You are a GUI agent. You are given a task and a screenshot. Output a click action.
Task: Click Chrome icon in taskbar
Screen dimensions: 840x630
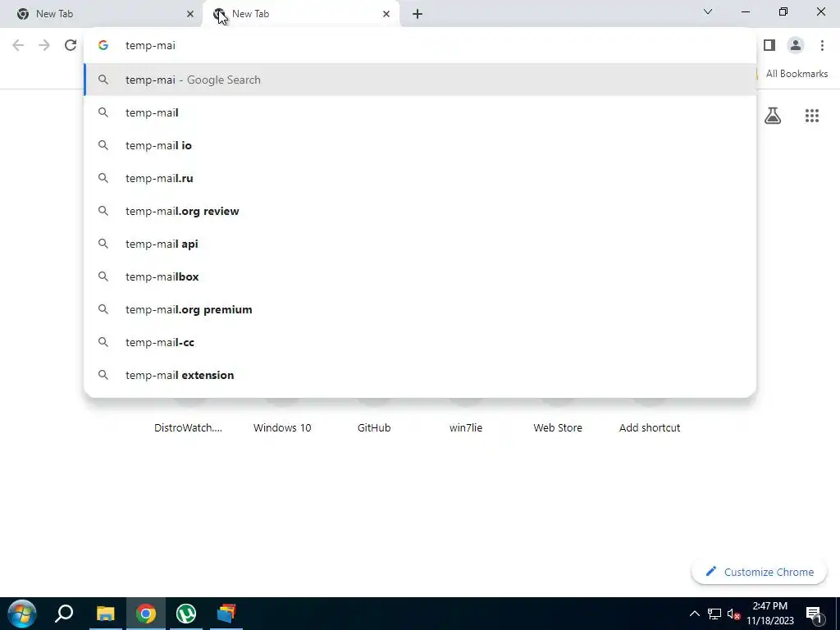[146, 614]
